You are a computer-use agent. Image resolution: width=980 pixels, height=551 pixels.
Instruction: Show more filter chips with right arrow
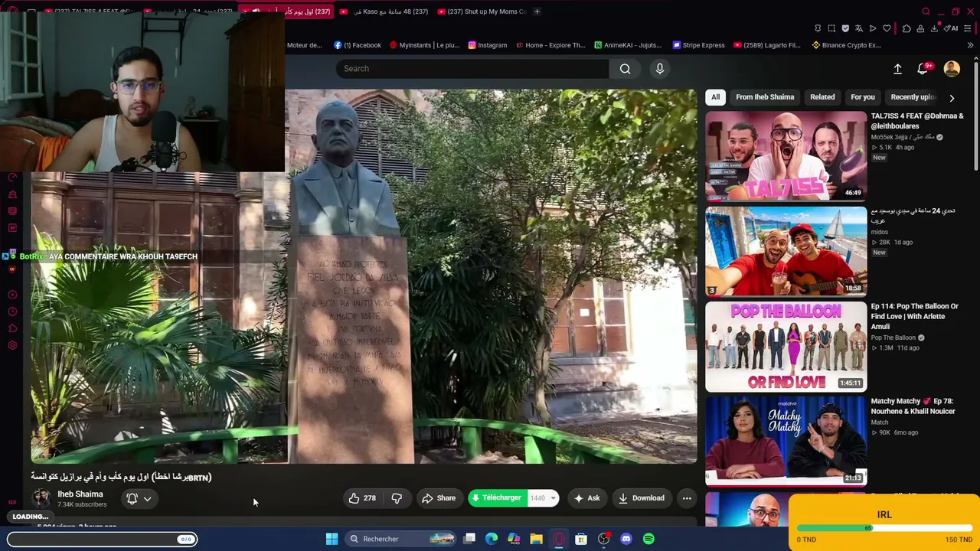pos(952,98)
